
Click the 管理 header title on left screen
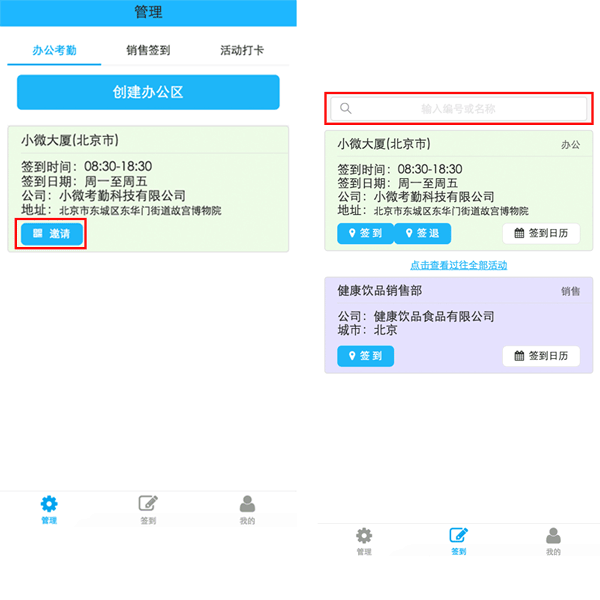tap(148, 12)
